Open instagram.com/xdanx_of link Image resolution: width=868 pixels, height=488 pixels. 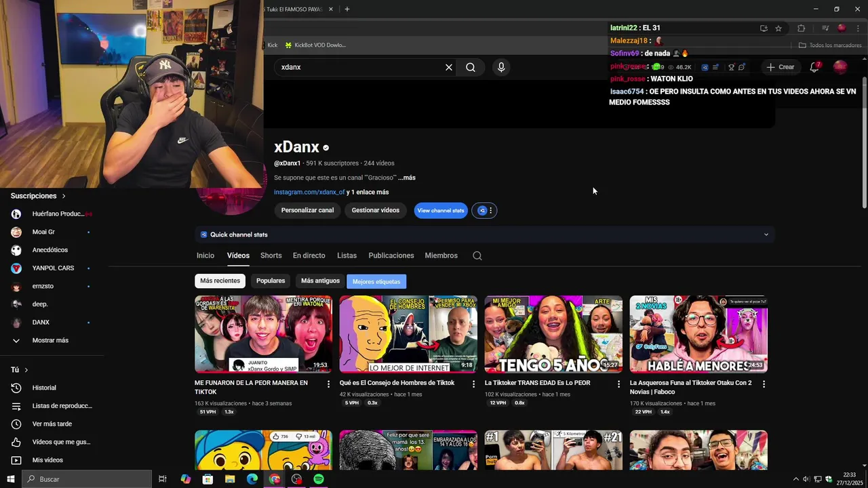tap(309, 192)
